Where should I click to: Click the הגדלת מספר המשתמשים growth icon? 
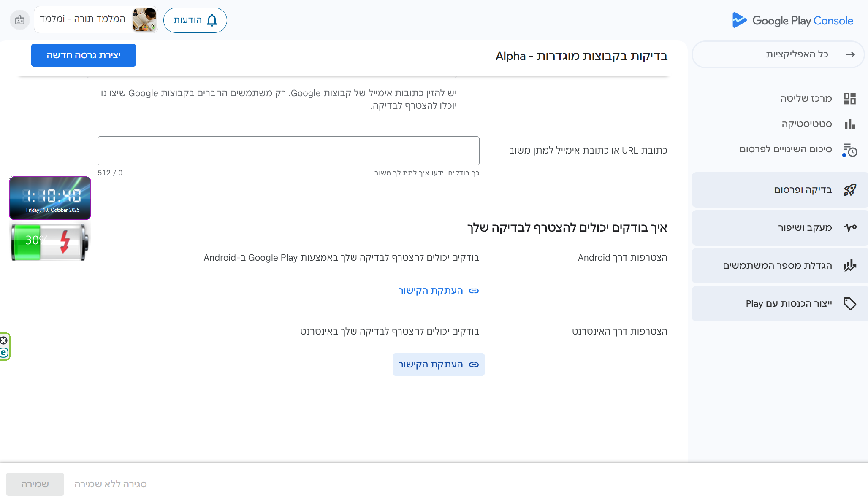pos(849,266)
